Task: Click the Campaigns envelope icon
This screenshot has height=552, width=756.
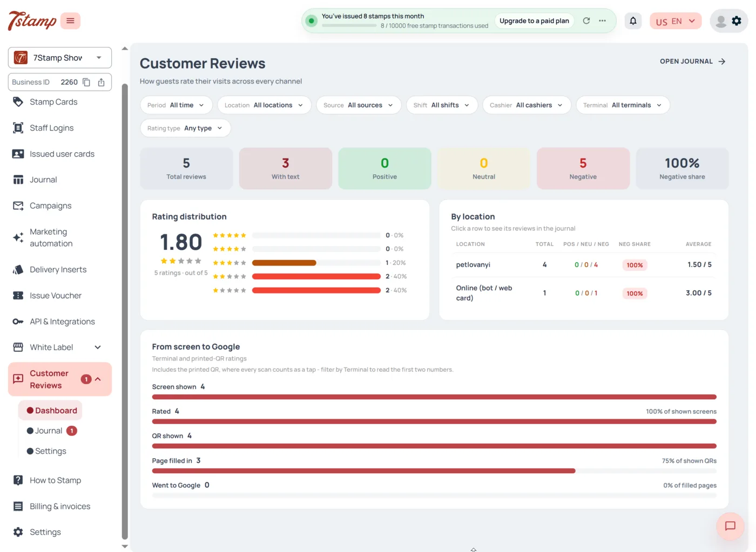Action: point(18,206)
